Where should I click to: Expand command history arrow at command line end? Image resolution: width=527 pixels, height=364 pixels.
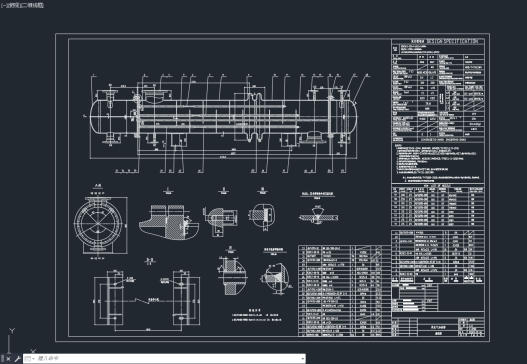(302, 359)
